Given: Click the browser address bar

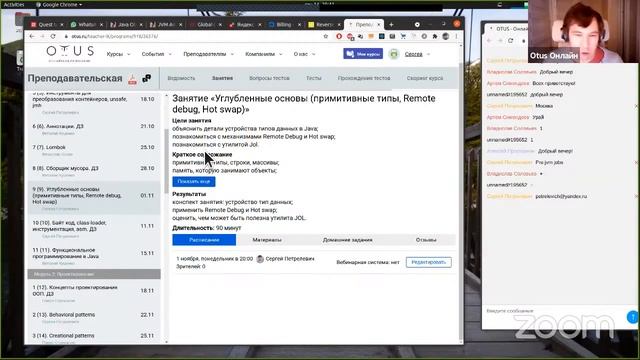Looking at the screenshot, I should point(196,36).
